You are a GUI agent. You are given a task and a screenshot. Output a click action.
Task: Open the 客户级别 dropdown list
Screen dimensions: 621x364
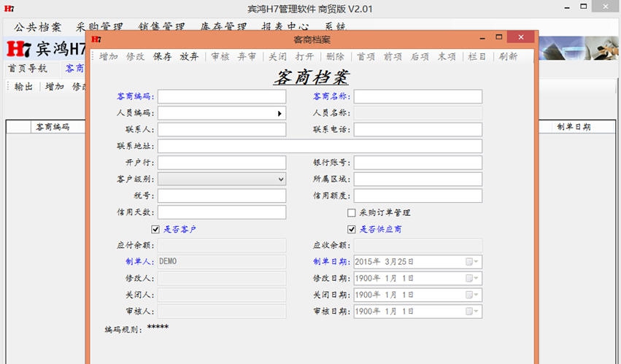tap(281, 179)
